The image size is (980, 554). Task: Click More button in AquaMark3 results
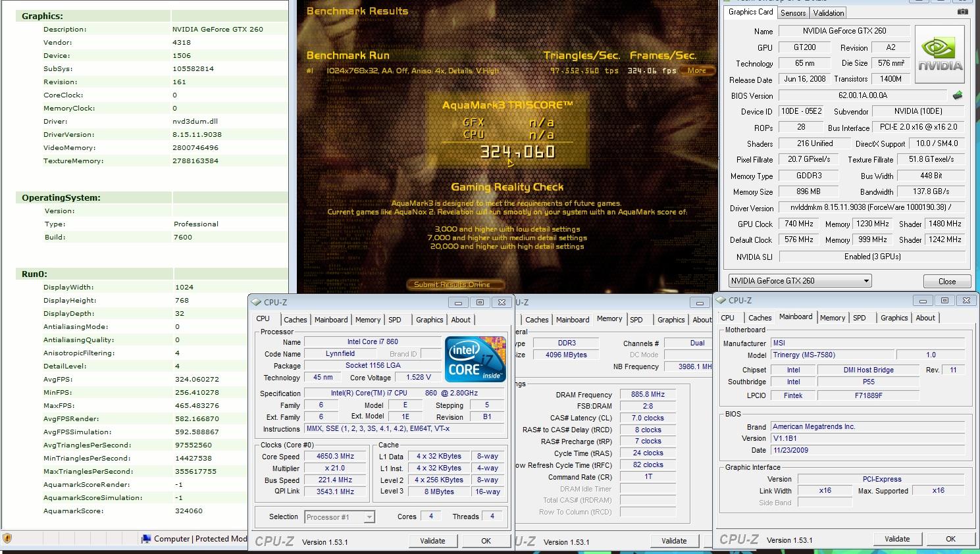[x=697, y=70]
